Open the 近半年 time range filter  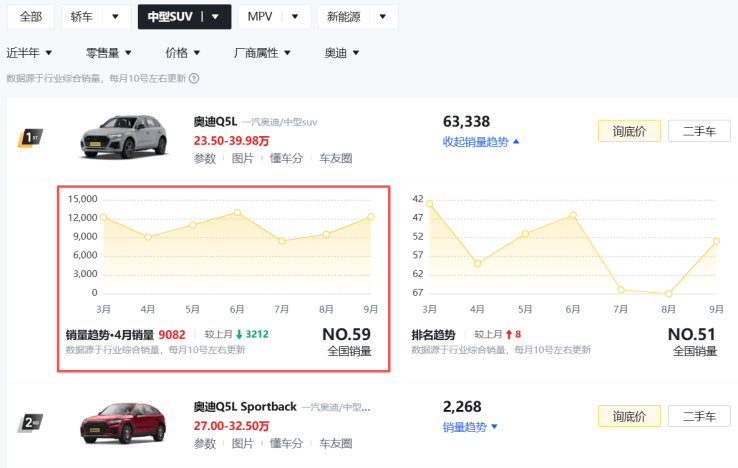tap(29, 53)
